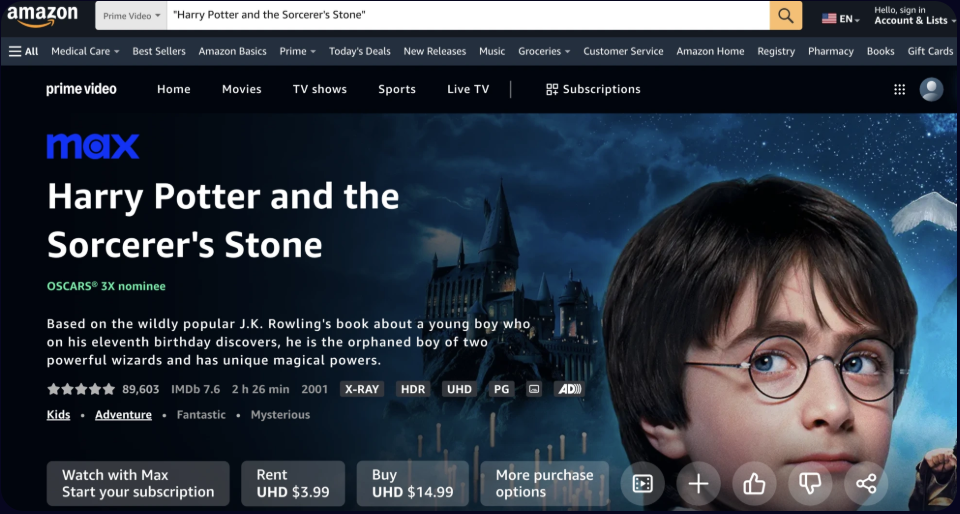Click the Mysterious mood tag
This screenshot has height=514, width=960.
(280, 415)
